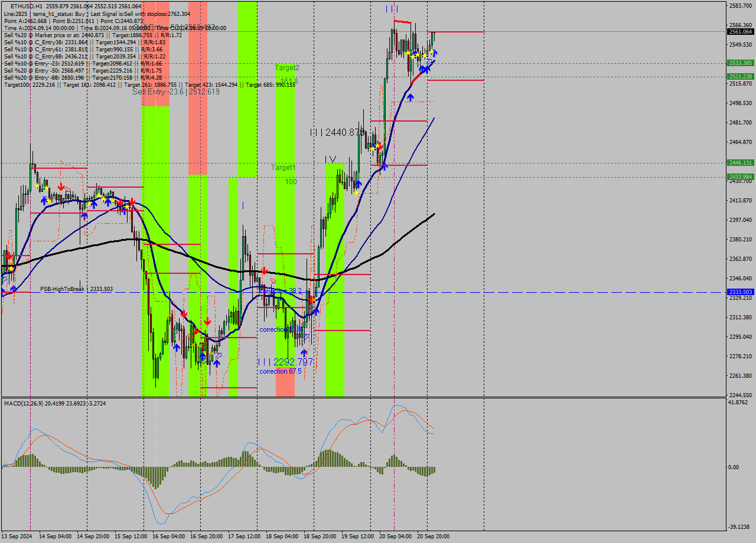756x543 pixels.
Task: Click the blue buy arrow below the 2292.797 low
Action: pyautogui.click(x=304, y=352)
